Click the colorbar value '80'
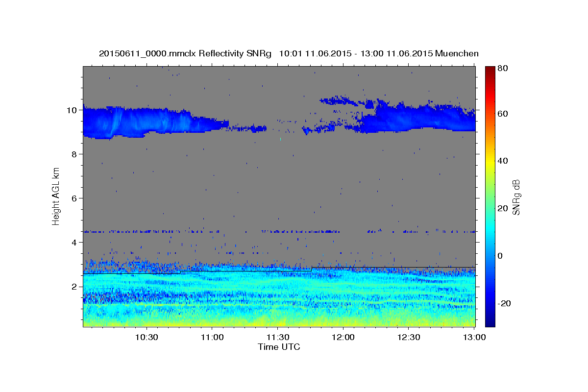The image size is (588, 392). pyautogui.click(x=502, y=69)
